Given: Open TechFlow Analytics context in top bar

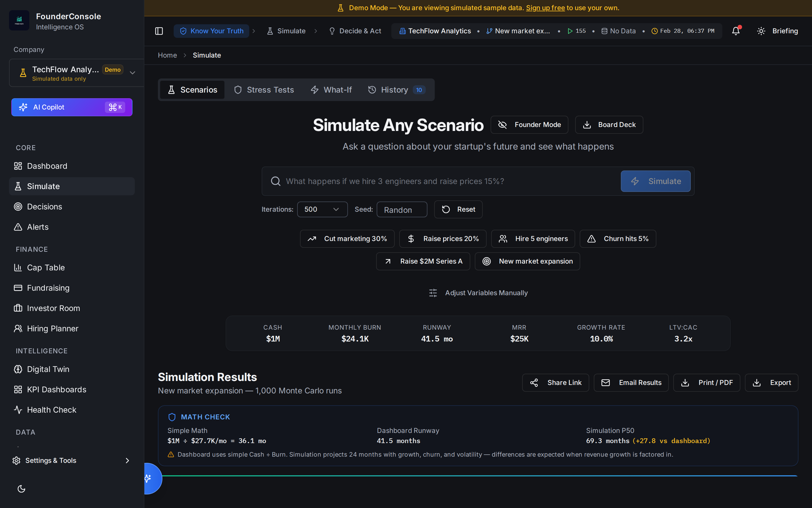Looking at the screenshot, I should [x=435, y=31].
